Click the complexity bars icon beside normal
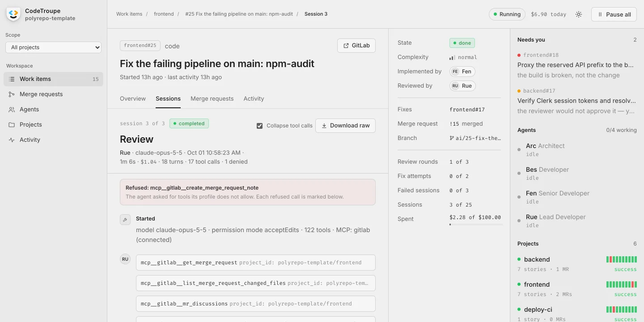 pos(452,57)
